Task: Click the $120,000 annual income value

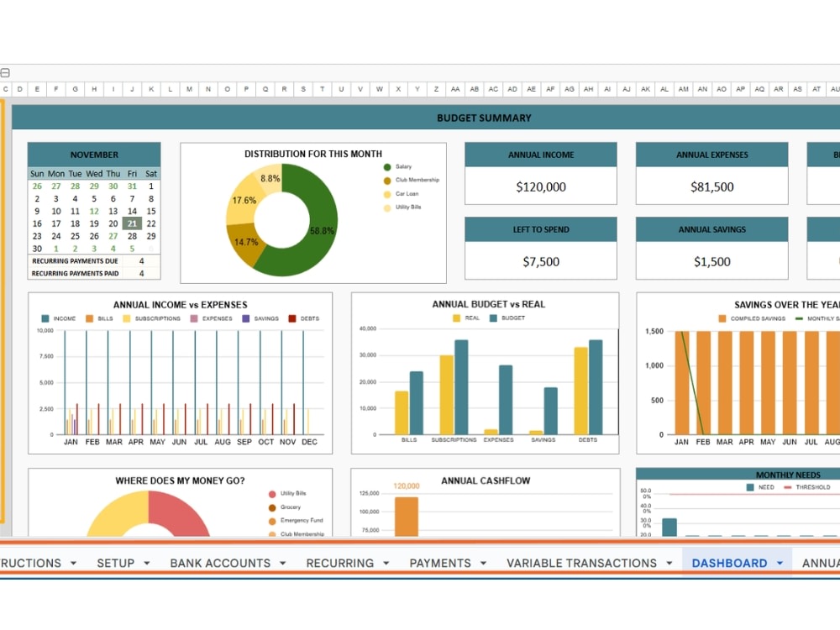Action: 540,187
